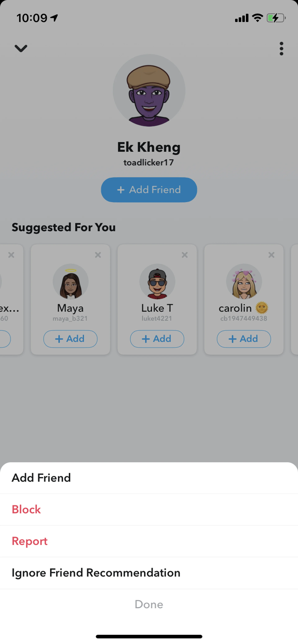Collapse profile with the down chevron
This screenshot has width=298, height=644.
point(21,48)
